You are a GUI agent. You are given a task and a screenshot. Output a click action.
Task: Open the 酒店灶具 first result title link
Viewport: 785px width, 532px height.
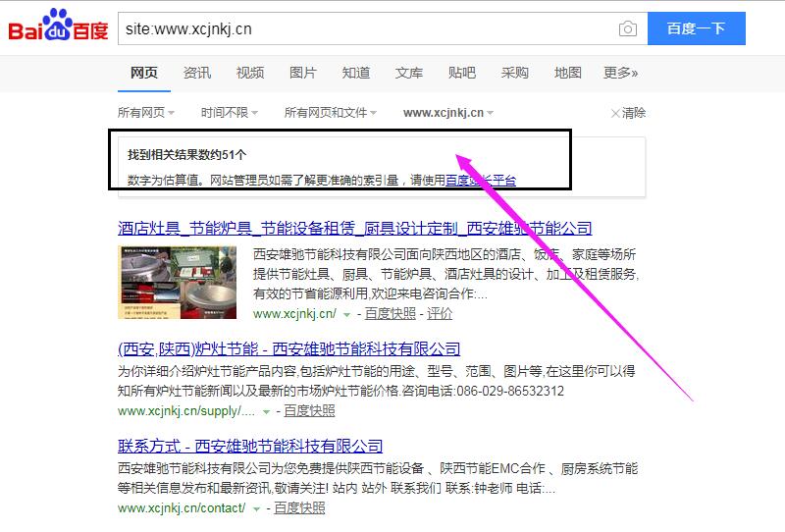pos(354,229)
